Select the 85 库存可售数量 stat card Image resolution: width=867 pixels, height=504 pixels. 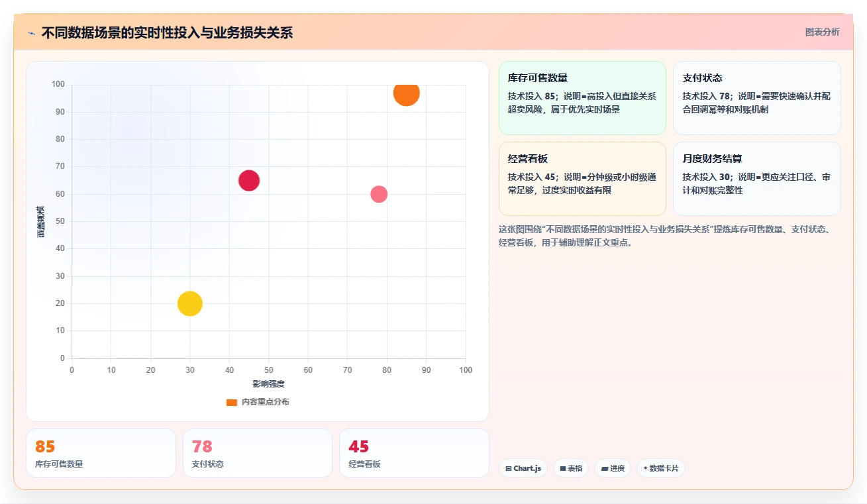(x=101, y=453)
